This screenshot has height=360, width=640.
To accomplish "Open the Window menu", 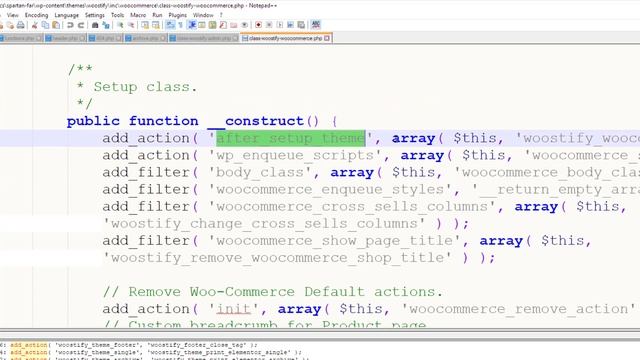I will tap(203, 15).
